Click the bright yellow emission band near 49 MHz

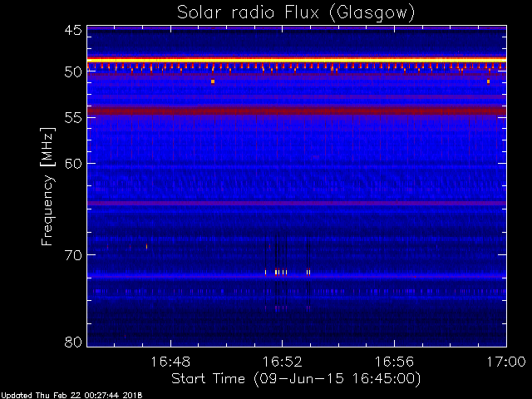tap(297, 60)
